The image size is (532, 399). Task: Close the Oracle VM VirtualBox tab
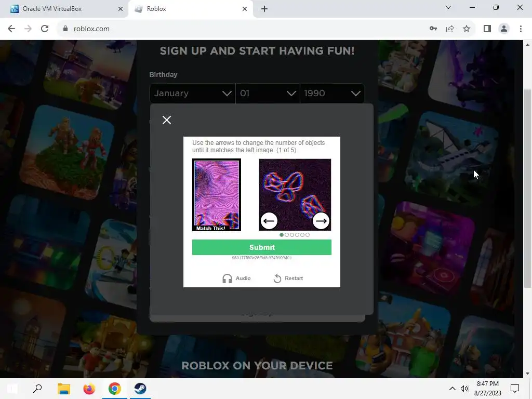(121, 9)
